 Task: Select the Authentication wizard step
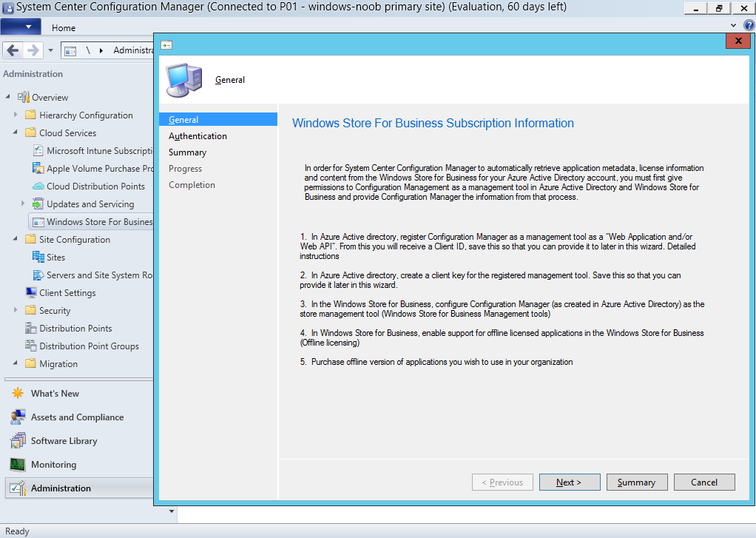coord(198,136)
